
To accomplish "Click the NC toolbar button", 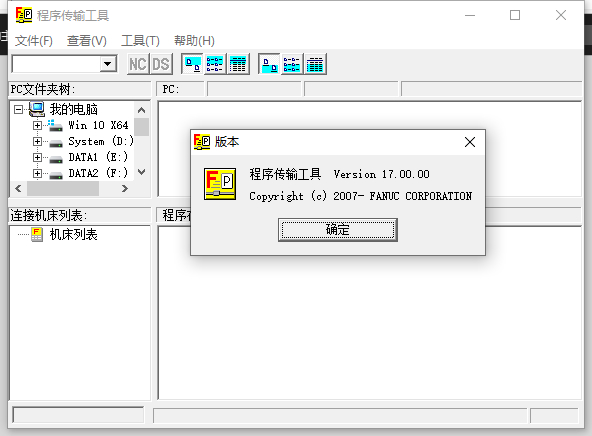I will point(138,64).
